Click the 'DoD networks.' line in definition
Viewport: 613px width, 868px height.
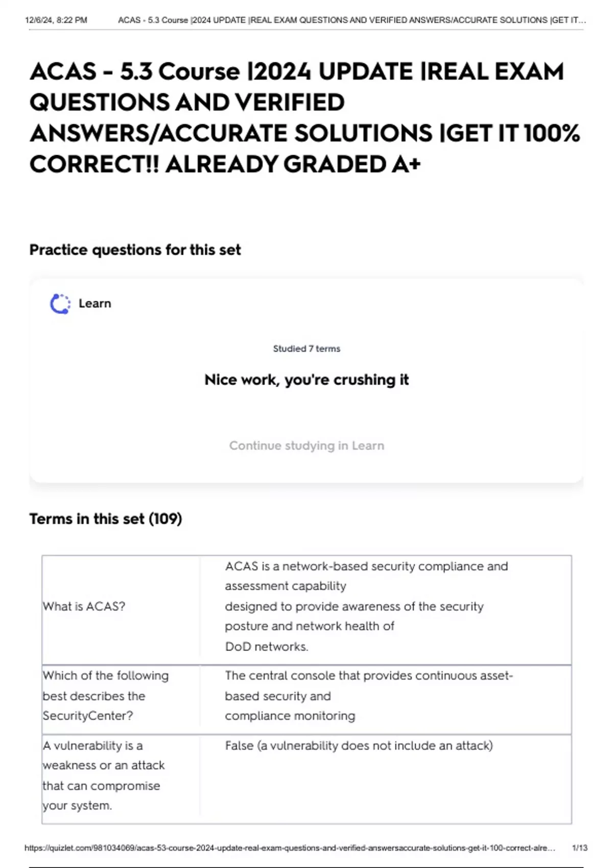[267, 646]
